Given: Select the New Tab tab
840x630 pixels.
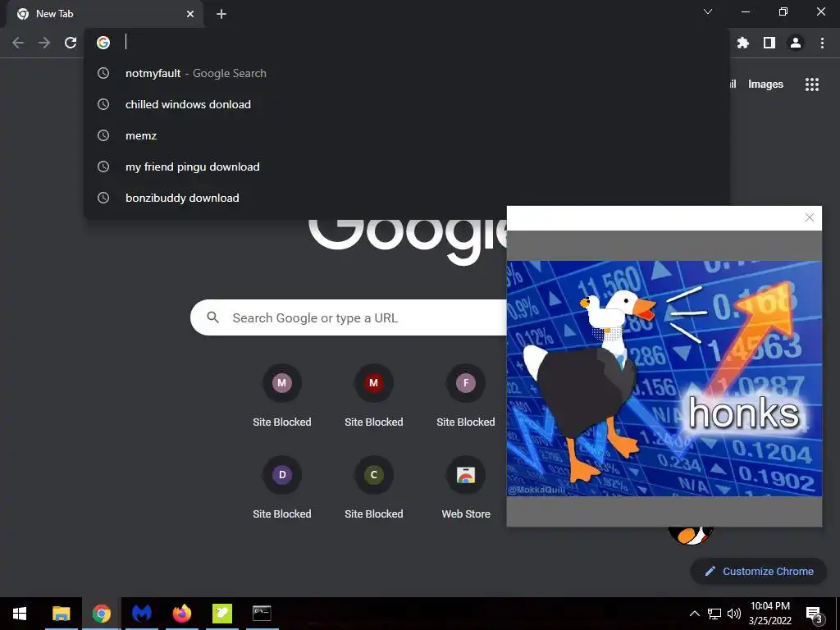Looking at the screenshot, I should click(105, 14).
